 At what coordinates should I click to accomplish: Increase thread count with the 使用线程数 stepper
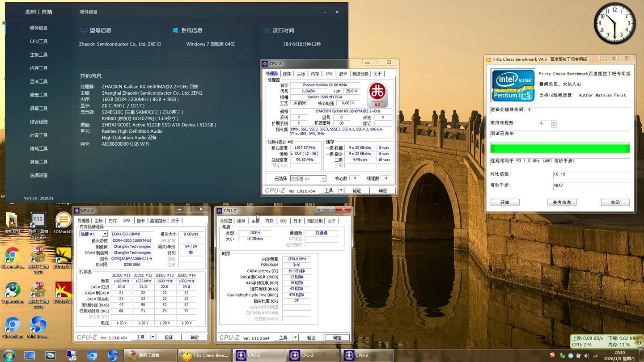point(554,122)
